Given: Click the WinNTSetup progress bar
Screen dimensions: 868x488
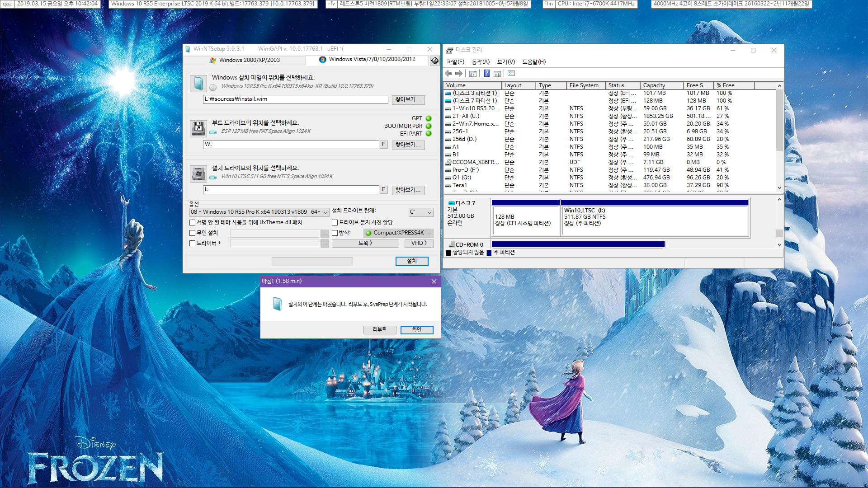Looking at the screenshot, I should click(312, 261).
